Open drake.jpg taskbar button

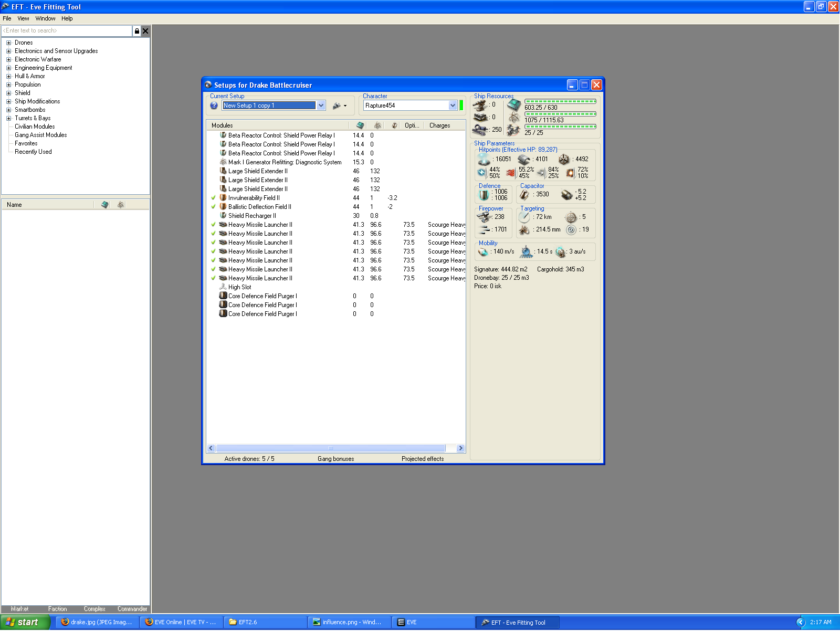98,622
